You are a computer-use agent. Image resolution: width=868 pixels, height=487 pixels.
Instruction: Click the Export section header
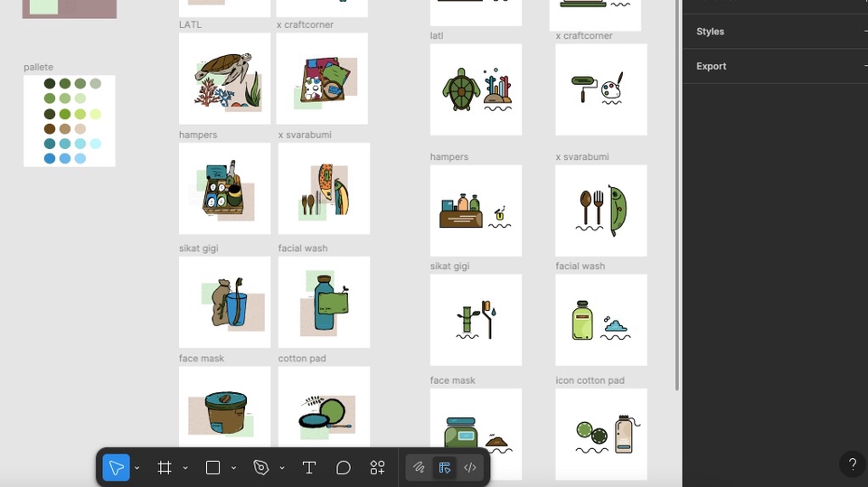[x=712, y=66]
